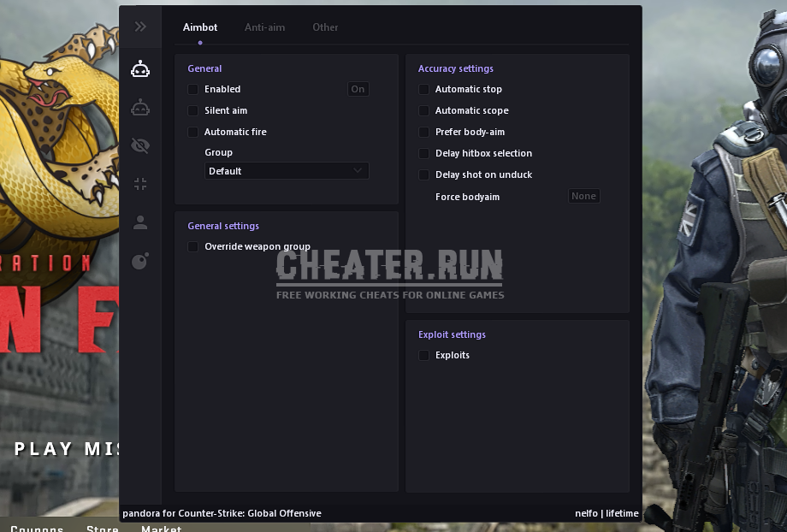Click the nelfo lifetime status text
The width and height of the screenshot is (787, 532).
[609, 513]
